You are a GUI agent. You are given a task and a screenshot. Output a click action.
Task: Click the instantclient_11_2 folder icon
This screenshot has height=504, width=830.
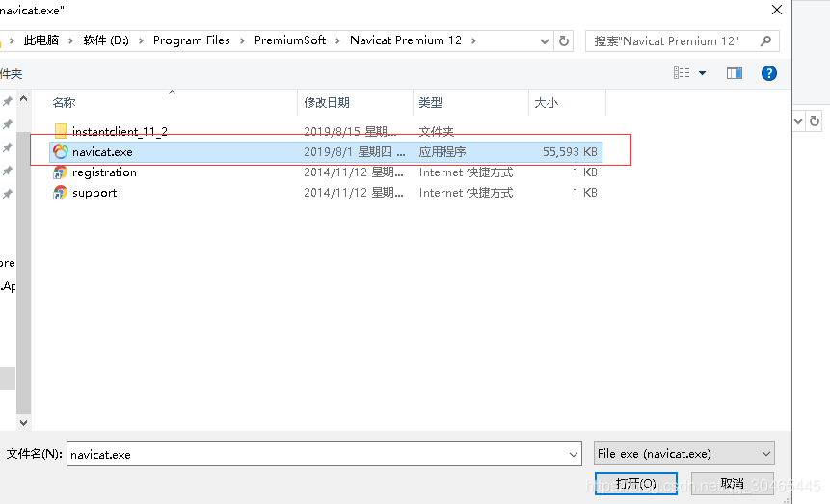pyautogui.click(x=61, y=131)
